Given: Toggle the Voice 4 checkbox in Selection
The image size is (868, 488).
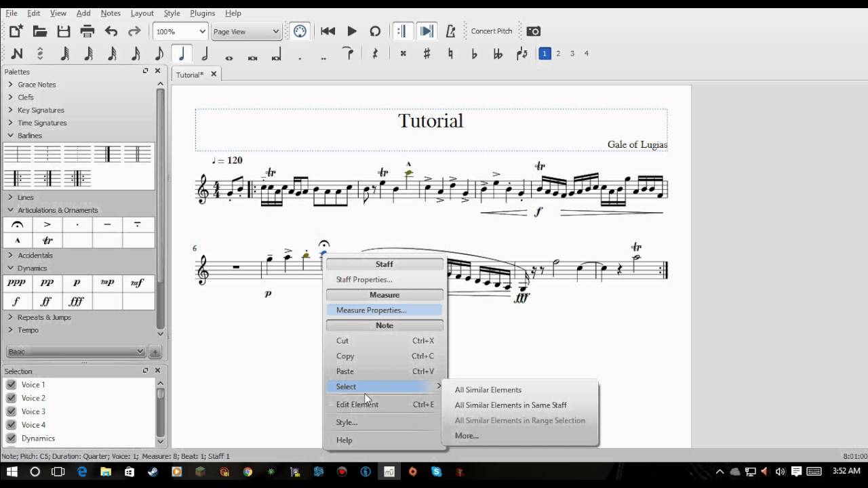Looking at the screenshot, I should tap(12, 425).
